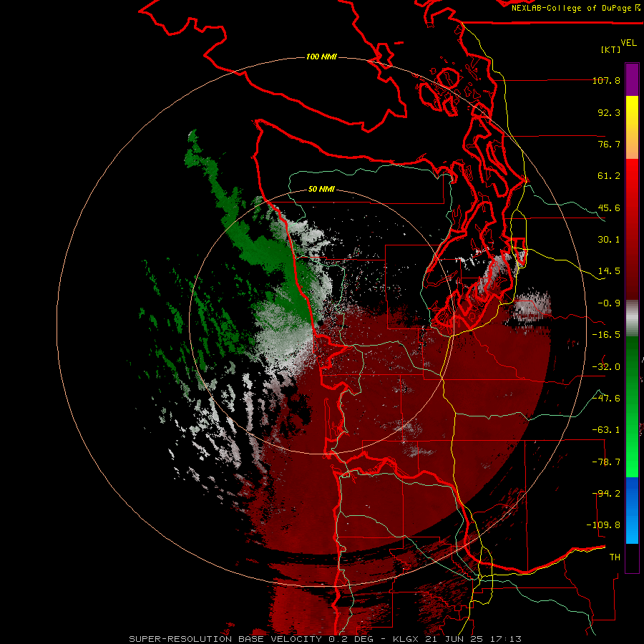The image size is (644, 644).
Task: Click the 61.2 velocity scale value
Action: [609, 176]
